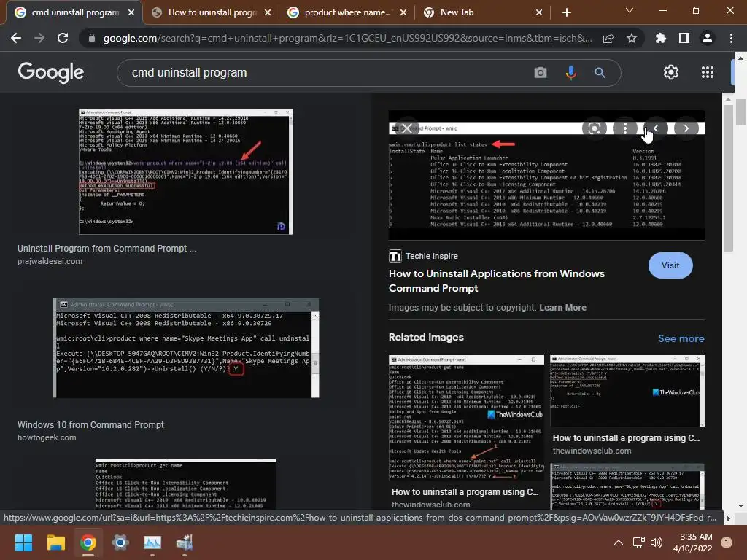This screenshot has width=747, height=560.
Task: Open prajwaldesai.com command prompt thumbnail
Action: pos(185,172)
